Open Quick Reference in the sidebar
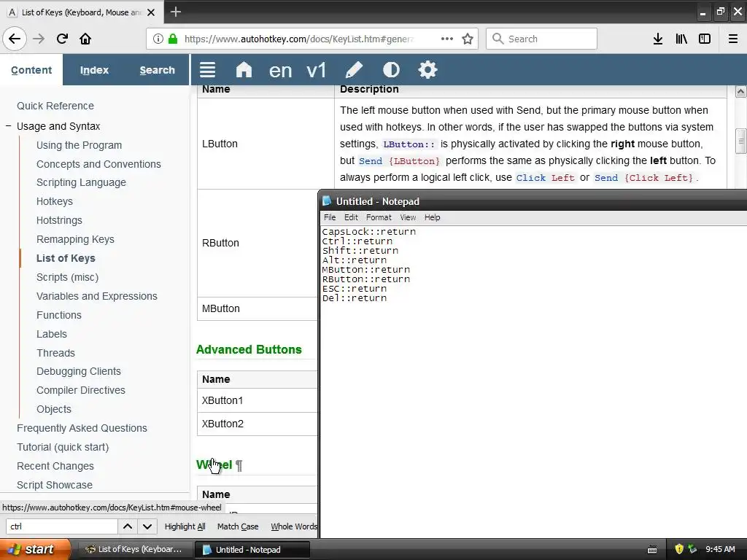Image resolution: width=747 pixels, height=560 pixels. click(x=55, y=106)
